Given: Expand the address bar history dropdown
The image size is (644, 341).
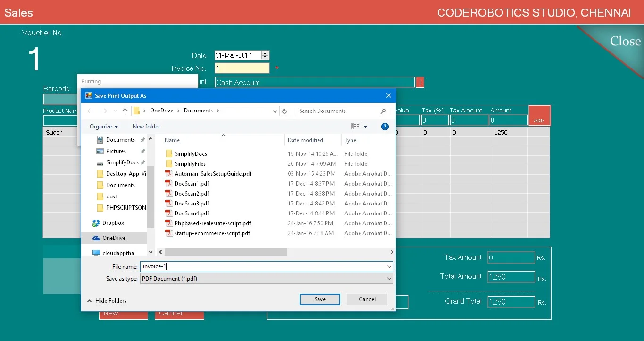Looking at the screenshot, I should click(275, 111).
